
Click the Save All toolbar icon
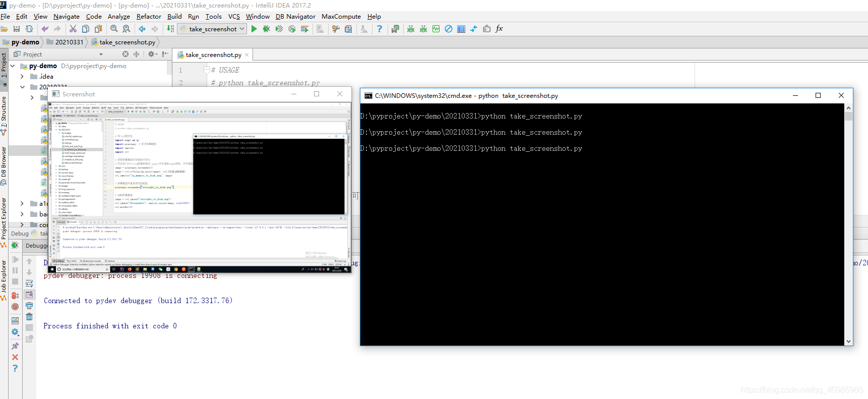17,29
